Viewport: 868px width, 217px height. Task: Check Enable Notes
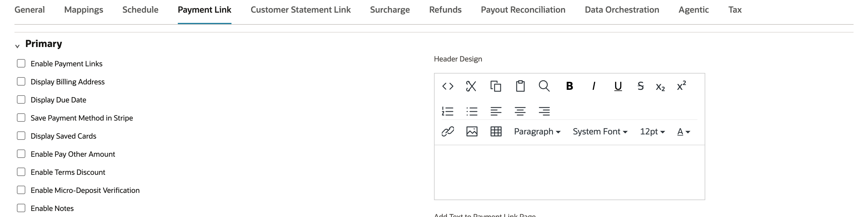tap(21, 208)
